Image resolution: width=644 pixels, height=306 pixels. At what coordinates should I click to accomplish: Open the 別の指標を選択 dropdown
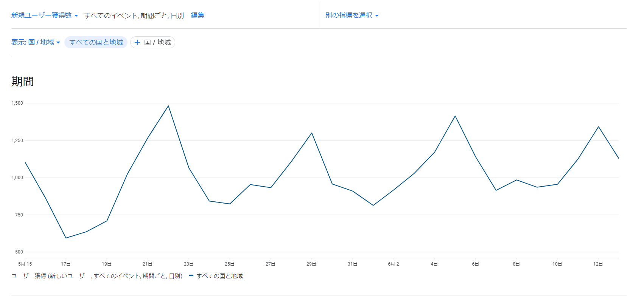click(x=349, y=15)
